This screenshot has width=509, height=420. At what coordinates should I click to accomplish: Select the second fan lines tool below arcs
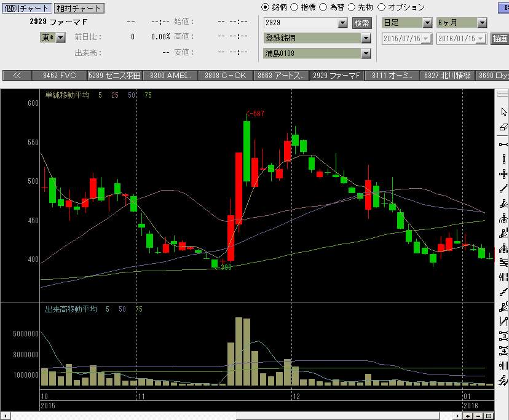503,233
